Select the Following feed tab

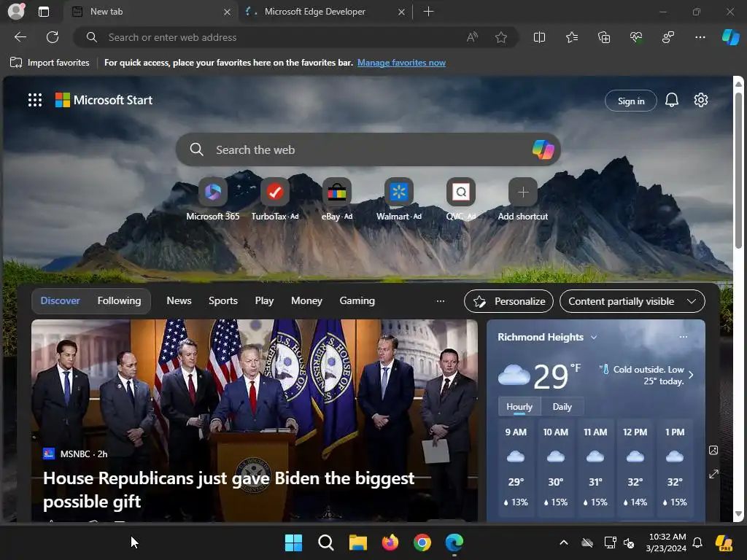click(119, 300)
